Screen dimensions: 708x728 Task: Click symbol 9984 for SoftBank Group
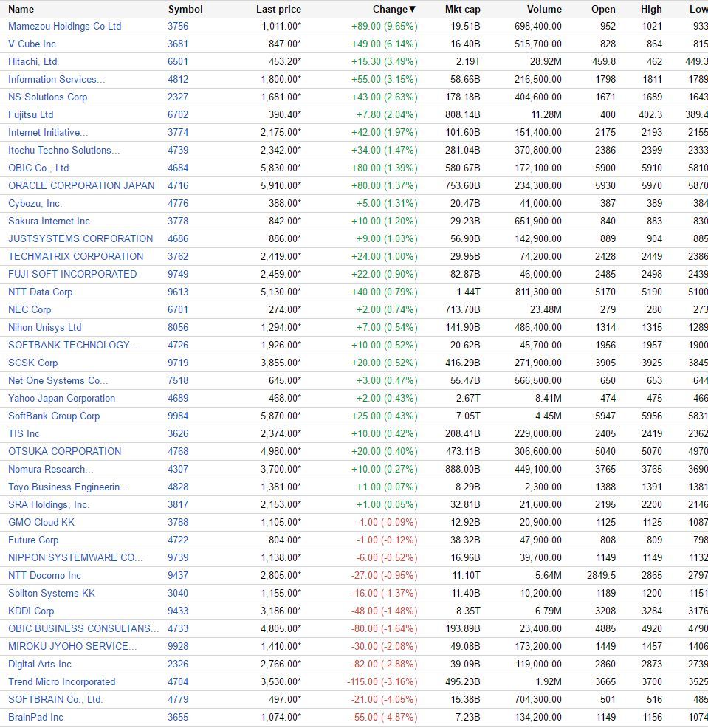[x=178, y=416]
